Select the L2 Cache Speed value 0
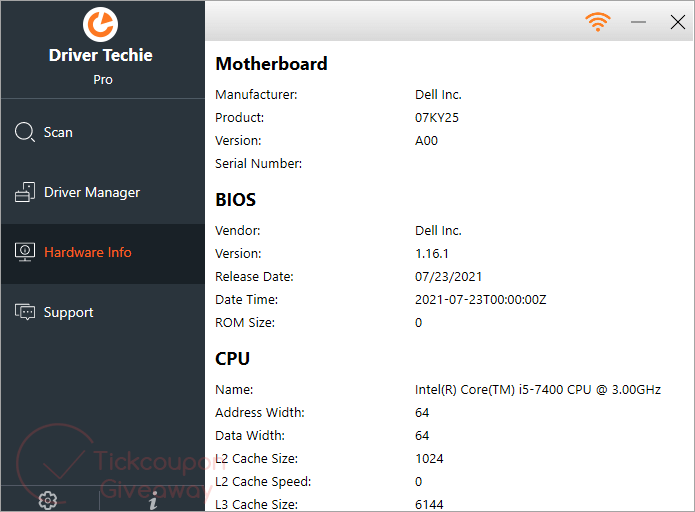 418,482
